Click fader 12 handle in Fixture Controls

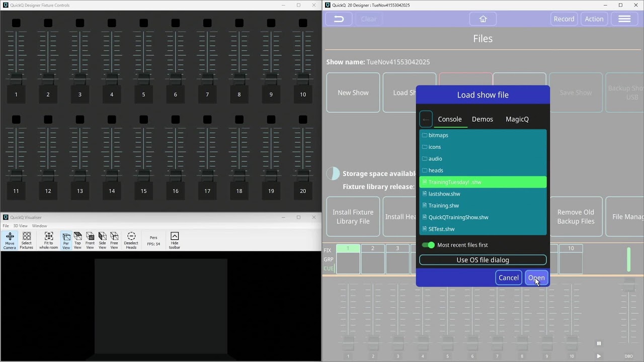tap(48, 175)
